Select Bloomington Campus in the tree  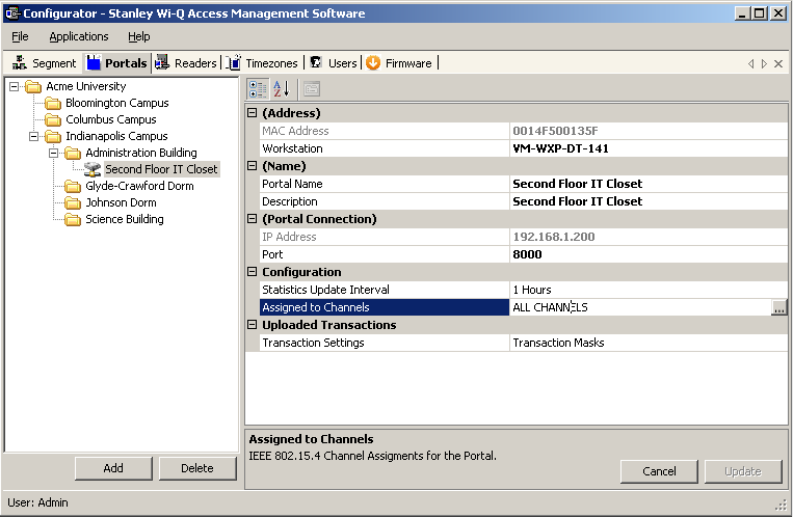pos(117,103)
